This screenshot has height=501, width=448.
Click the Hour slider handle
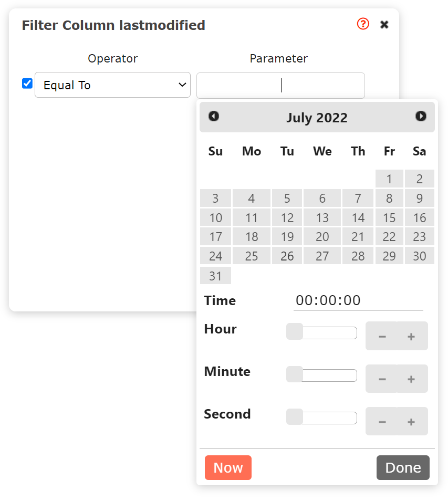pyautogui.click(x=294, y=332)
